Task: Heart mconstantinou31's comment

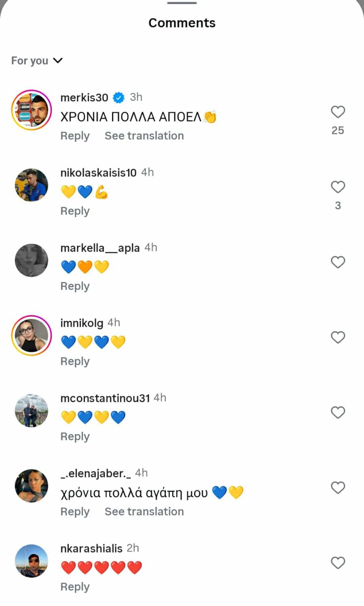Action: click(x=338, y=412)
